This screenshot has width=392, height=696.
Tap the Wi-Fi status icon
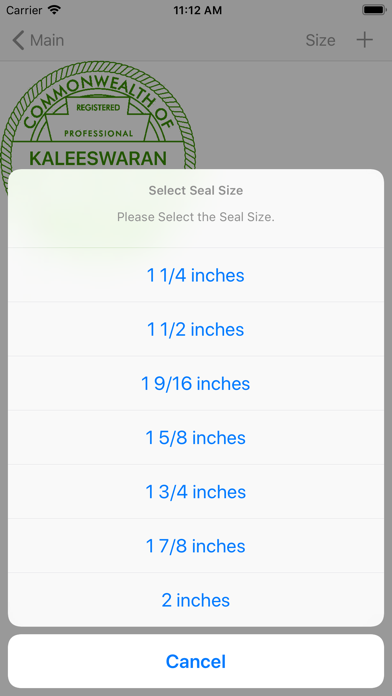55,10
